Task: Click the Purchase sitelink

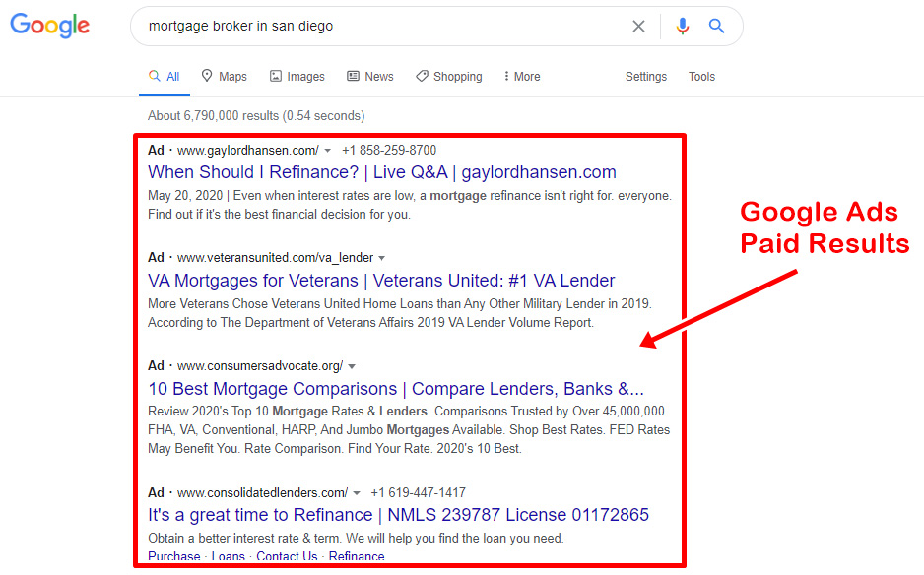Action: pyautogui.click(x=173, y=556)
